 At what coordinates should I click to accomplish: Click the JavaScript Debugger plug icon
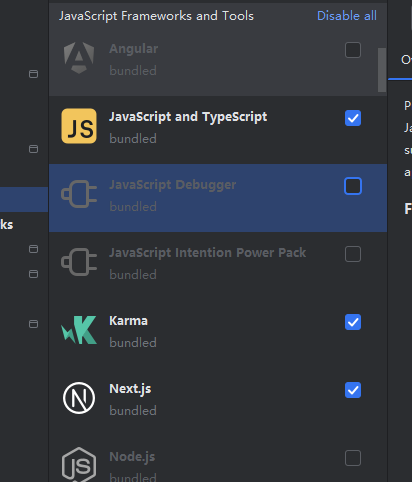coord(79,194)
